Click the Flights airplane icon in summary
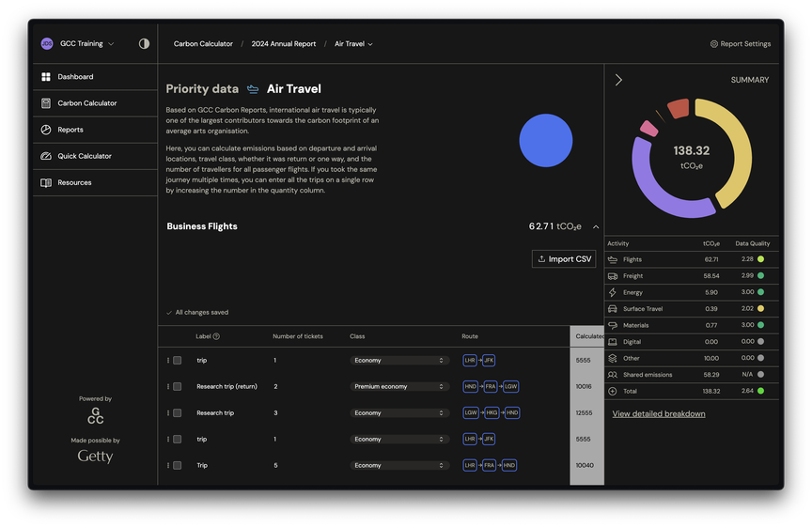Image resolution: width=812 pixels, height=527 pixels. tap(613, 259)
